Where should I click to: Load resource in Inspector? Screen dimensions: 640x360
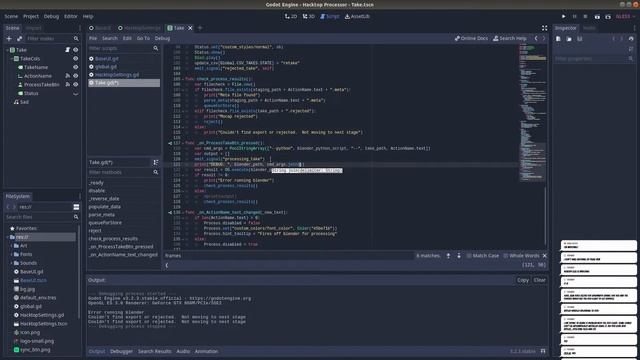[x=569, y=39]
